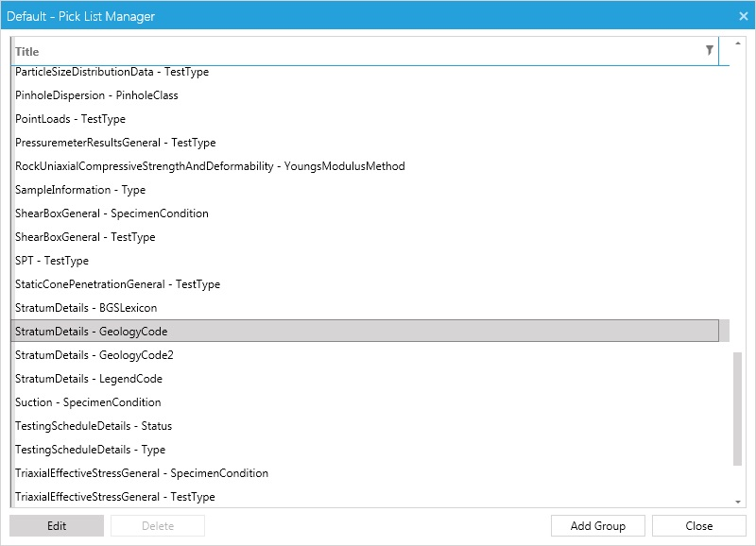Close the Pick List Manager dialog
Image resolution: width=756 pixels, height=546 pixels.
pos(743,16)
